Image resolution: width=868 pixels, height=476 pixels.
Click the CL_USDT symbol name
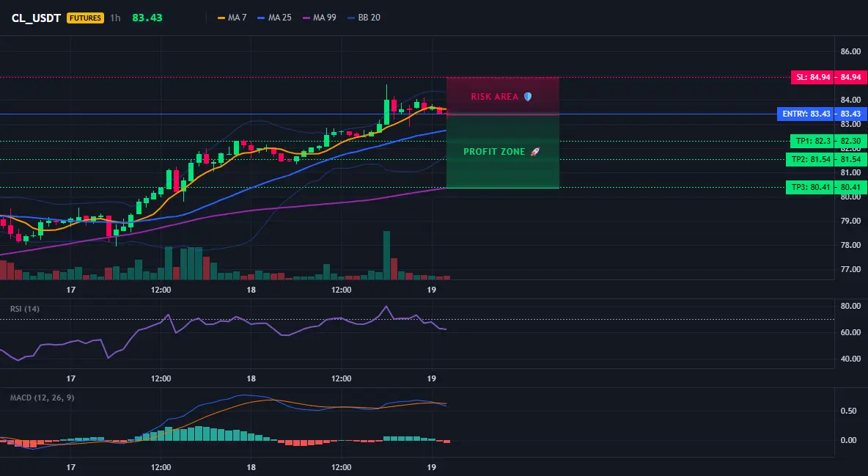(36, 18)
